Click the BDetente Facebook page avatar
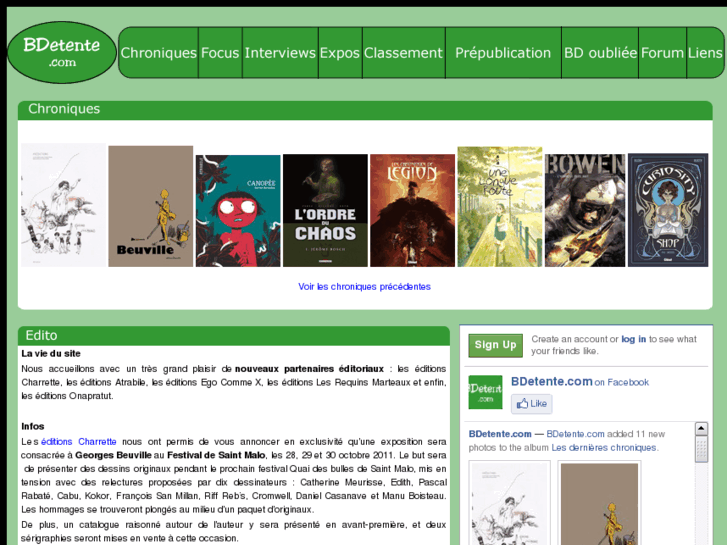 (x=485, y=392)
